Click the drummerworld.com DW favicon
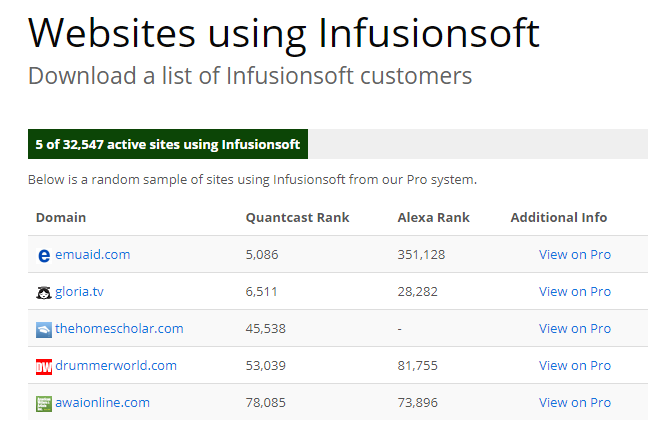 click(x=44, y=367)
